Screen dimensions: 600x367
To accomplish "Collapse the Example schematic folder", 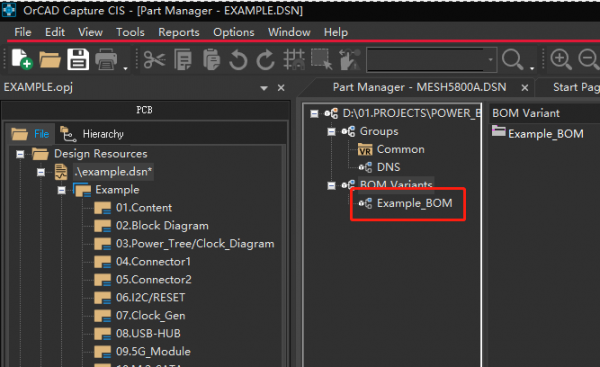I will (x=61, y=190).
